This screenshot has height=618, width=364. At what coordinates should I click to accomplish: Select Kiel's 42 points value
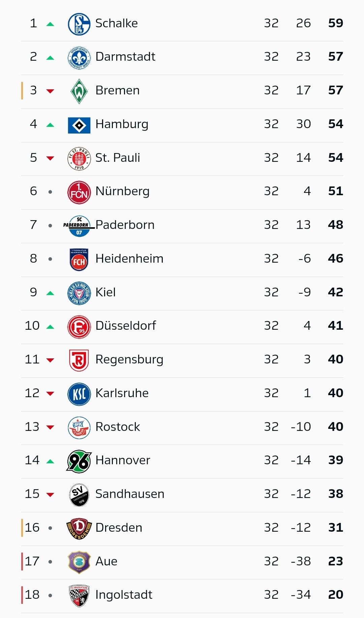point(336,292)
